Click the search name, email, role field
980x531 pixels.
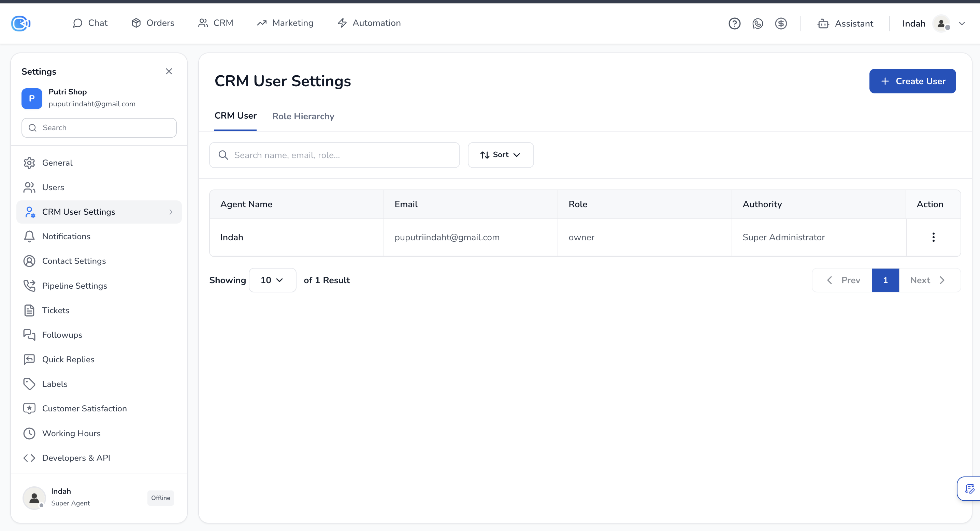tap(335, 155)
